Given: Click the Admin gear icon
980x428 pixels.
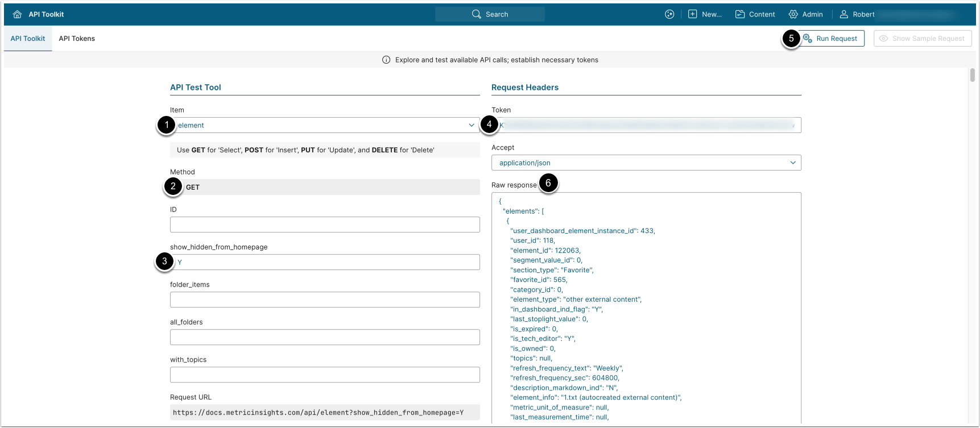Looking at the screenshot, I should 793,14.
